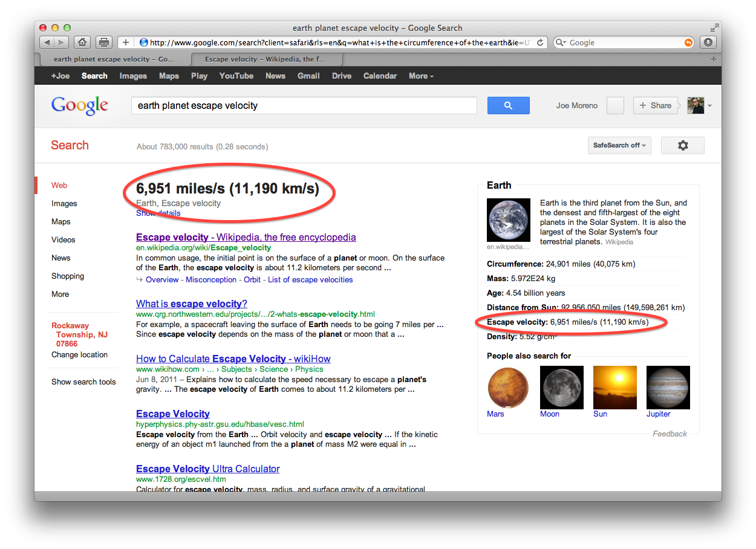Click the Mars planet thumbnail
The width and height of the screenshot is (756, 549).
point(509,388)
